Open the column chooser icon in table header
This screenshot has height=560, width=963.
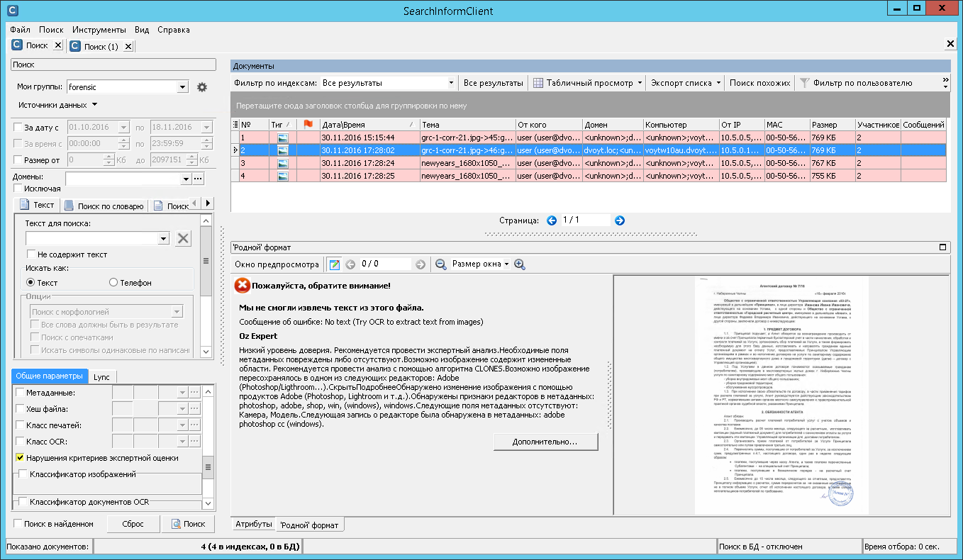point(235,125)
